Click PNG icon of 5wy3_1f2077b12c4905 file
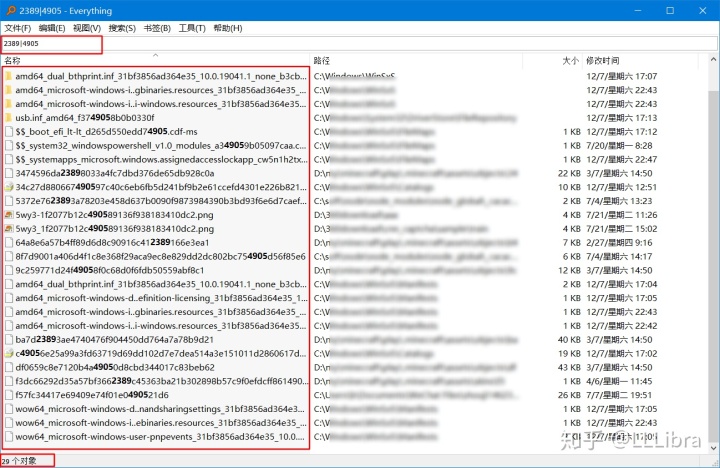This screenshot has height=468, width=720. 9,229
